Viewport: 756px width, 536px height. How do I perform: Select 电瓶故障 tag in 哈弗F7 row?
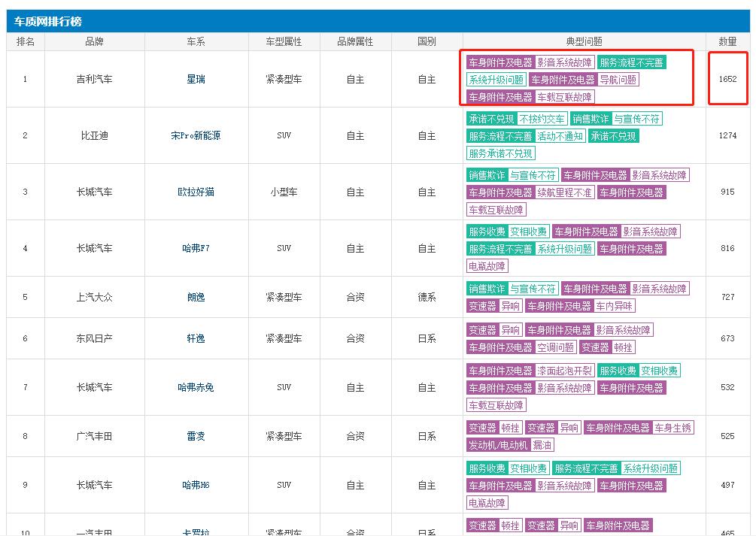point(487,266)
